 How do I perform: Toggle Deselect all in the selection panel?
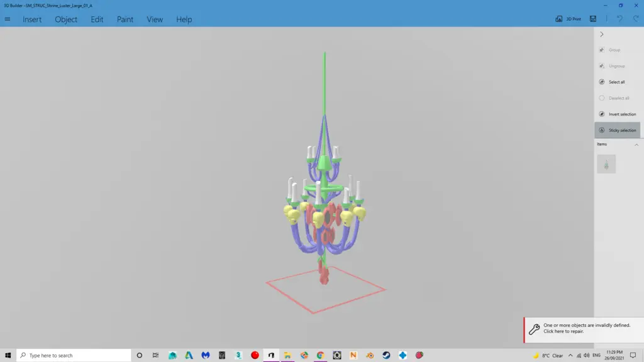(x=617, y=97)
